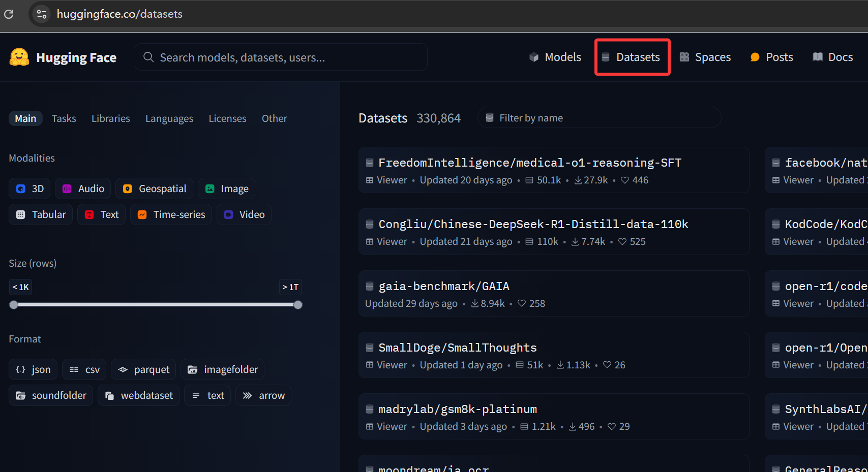Toggle the 3D modality filter
Viewport: 868px width, 472px height.
(x=29, y=188)
